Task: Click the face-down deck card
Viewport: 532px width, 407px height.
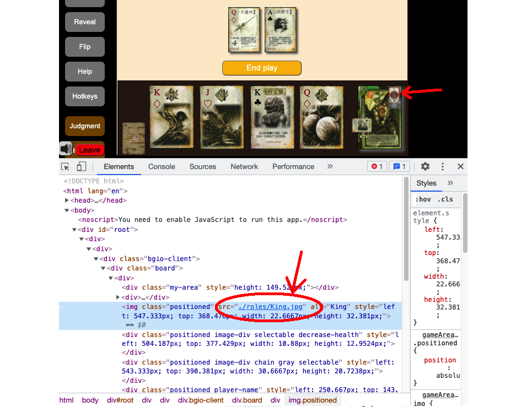Action: [133, 139]
